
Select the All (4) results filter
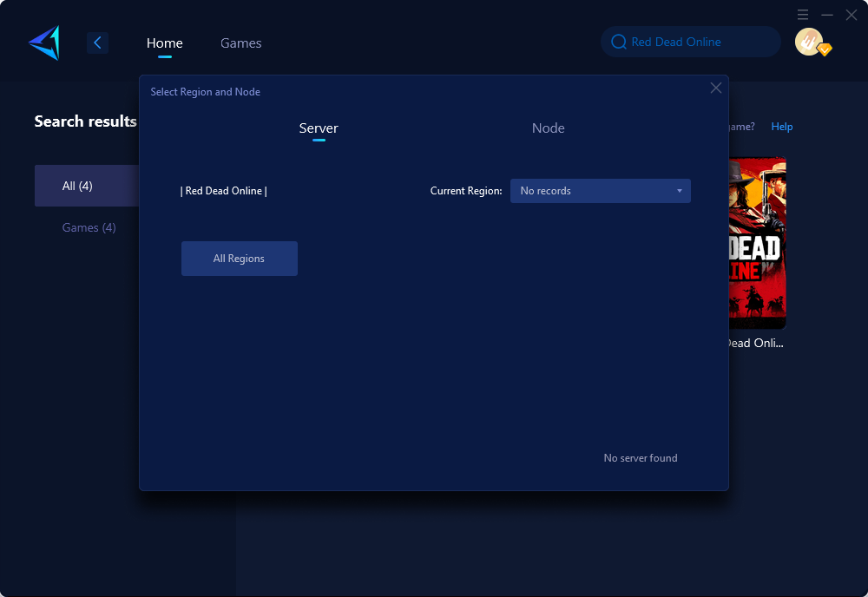(86, 186)
